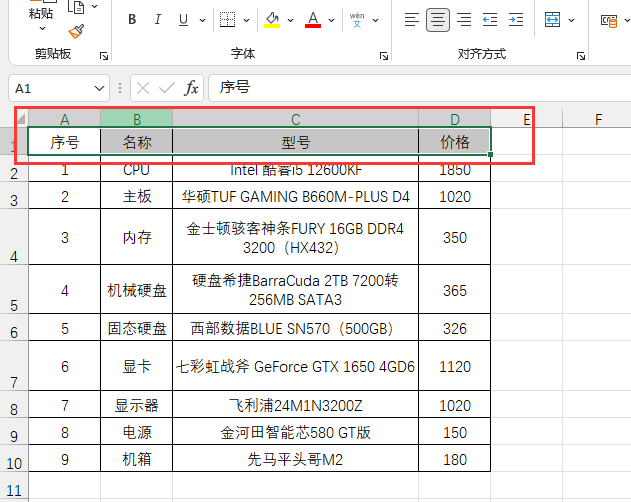Open 剪贴板 dialog launcher
631x502 pixels.
coord(104,56)
